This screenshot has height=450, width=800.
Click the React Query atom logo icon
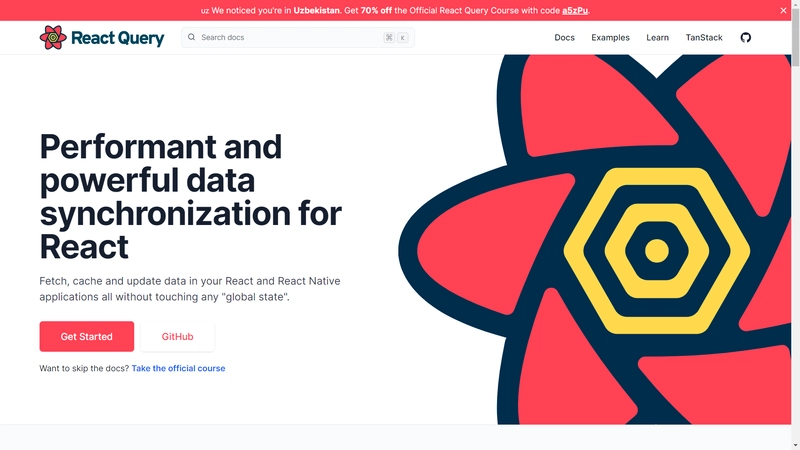point(53,38)
